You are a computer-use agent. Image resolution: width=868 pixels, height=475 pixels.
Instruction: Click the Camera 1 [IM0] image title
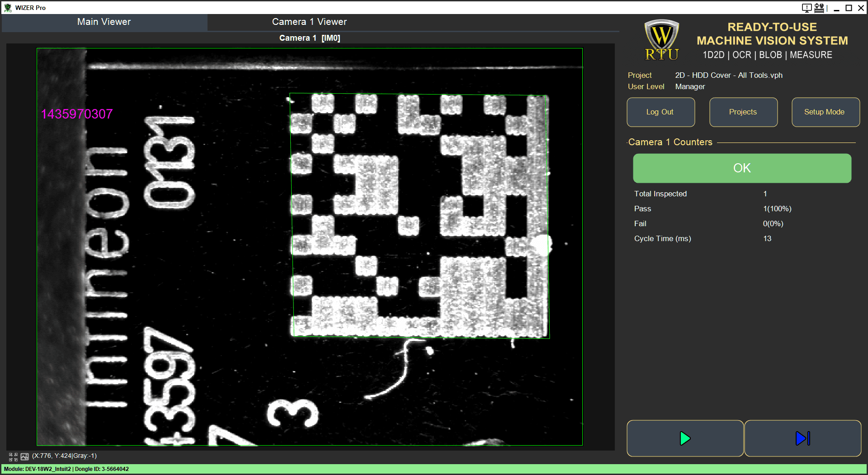[310, 38]
